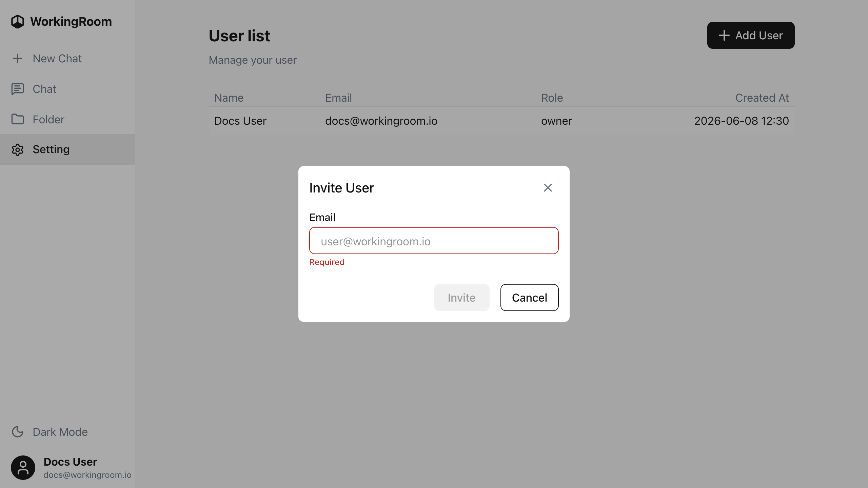This screenshot has width=868, height=488.
Task: Click the Manage your user subtitle
Action: pos(253,60)
